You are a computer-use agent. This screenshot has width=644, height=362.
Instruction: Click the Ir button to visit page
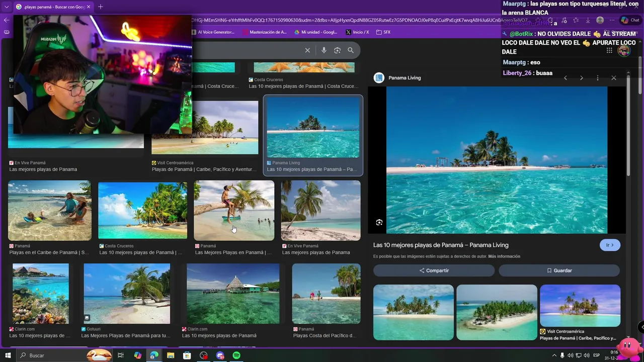pos(610,245)
